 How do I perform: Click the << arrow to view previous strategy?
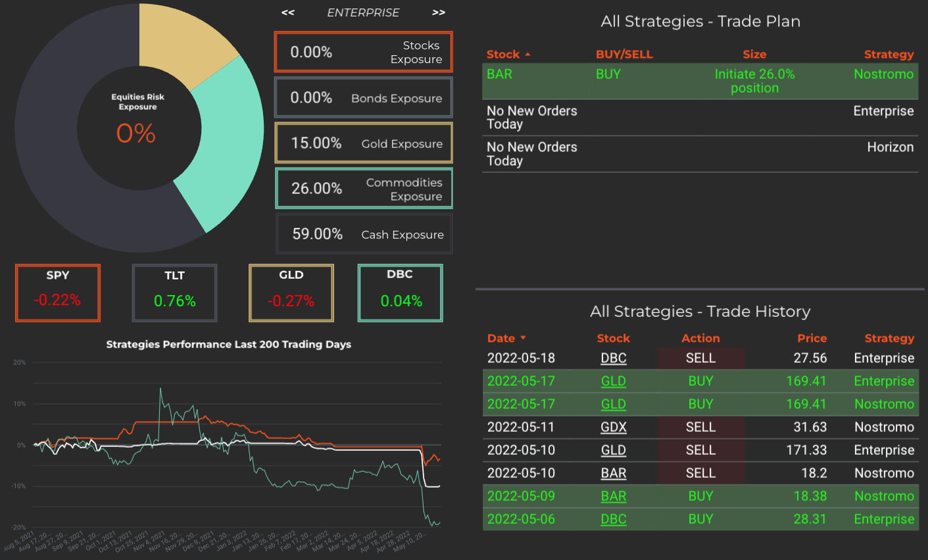point(287,12)
